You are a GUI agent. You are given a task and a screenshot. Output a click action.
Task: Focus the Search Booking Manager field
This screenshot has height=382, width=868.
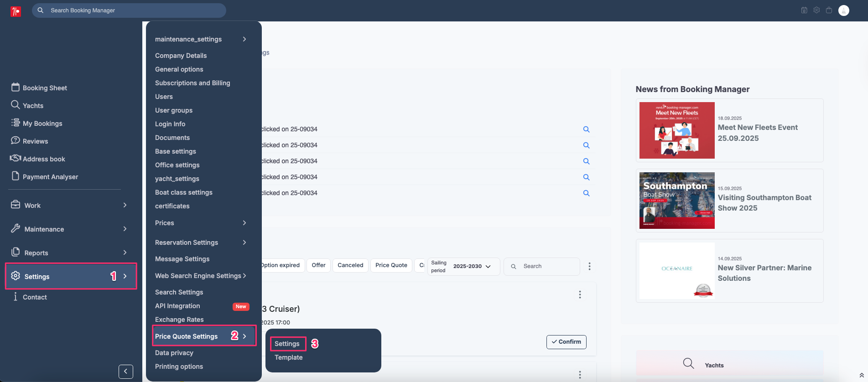coord(129,10)
